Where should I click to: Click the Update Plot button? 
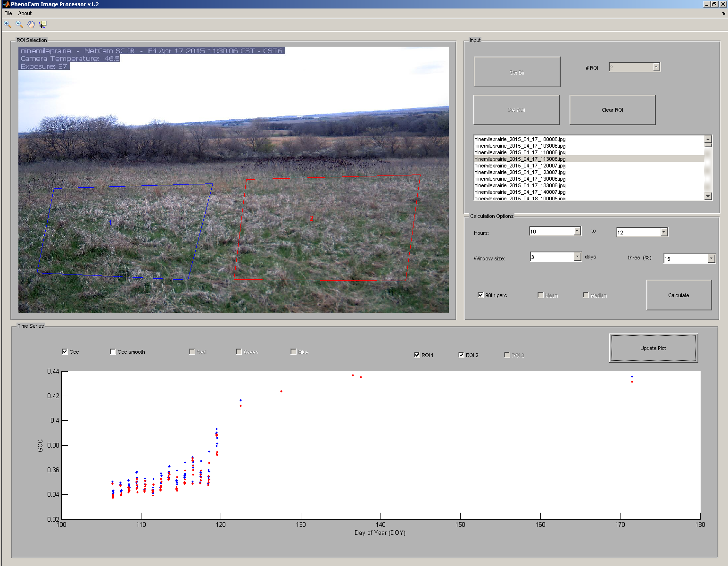tap(653, 348)
